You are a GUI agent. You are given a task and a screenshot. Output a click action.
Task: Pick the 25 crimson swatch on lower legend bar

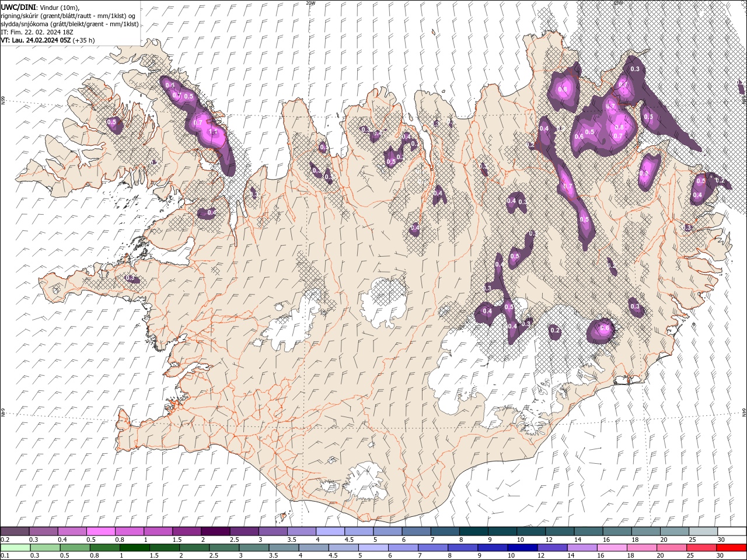700,548
